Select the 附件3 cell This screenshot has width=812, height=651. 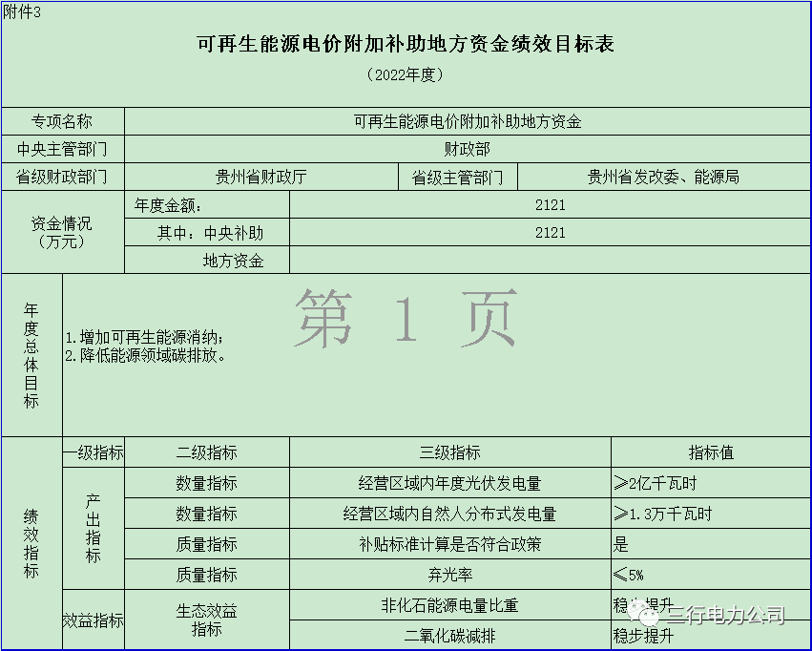[x=23, y=10]
